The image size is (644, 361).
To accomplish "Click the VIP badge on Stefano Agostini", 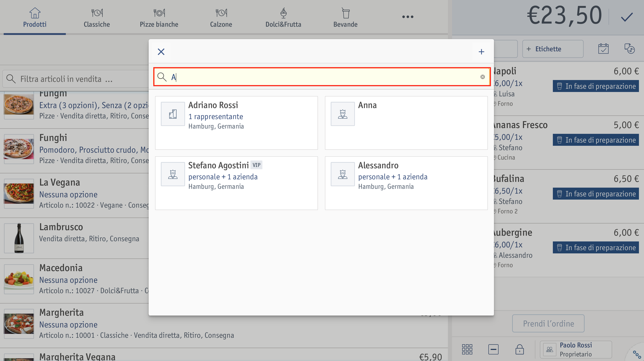I will [256, 165].
